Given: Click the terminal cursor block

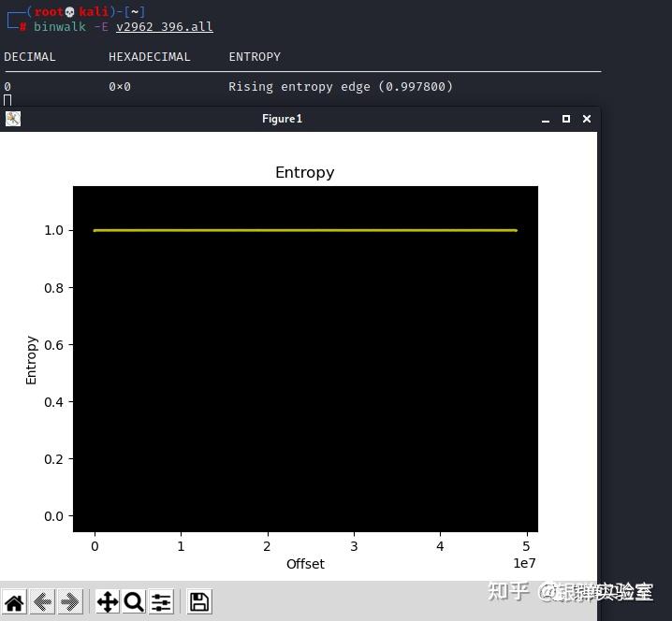Looking at the screenshot, I should pos(7,100).
